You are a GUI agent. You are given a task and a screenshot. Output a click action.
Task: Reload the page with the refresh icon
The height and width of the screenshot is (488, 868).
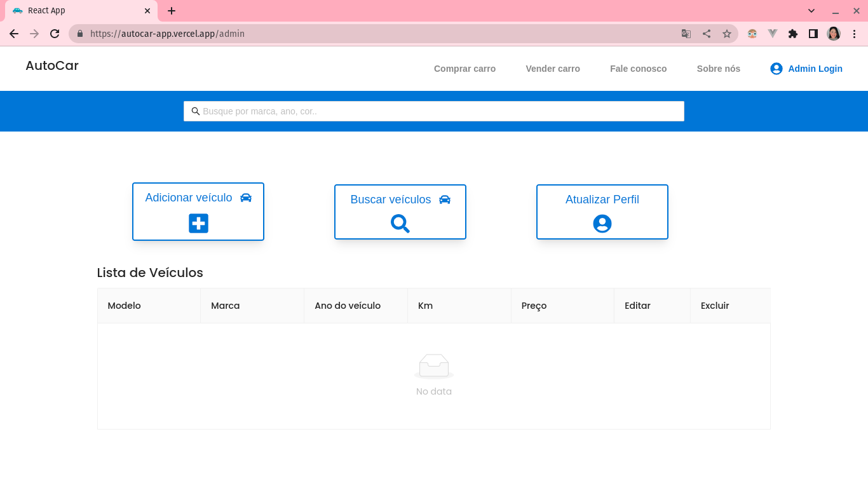click(55, 34)
